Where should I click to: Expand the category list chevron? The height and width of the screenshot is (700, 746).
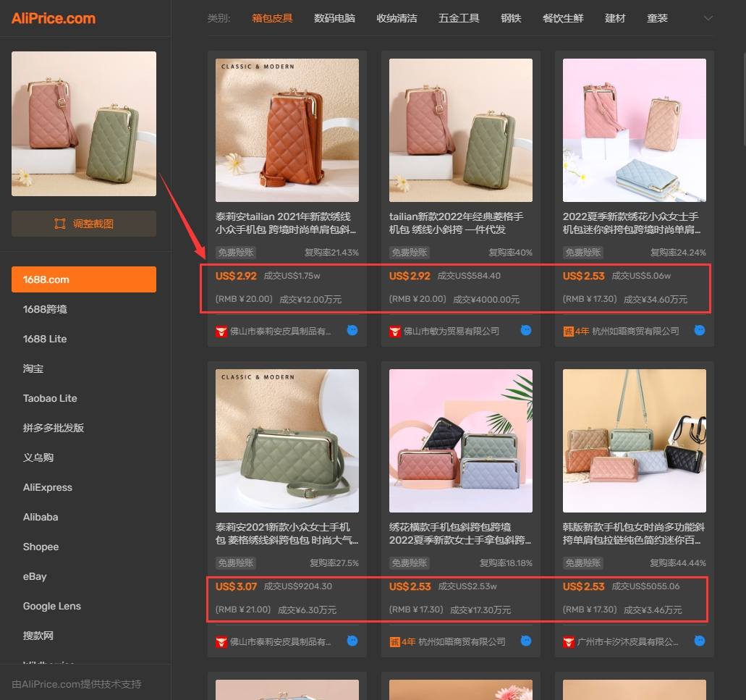click(x=708, y=18)
